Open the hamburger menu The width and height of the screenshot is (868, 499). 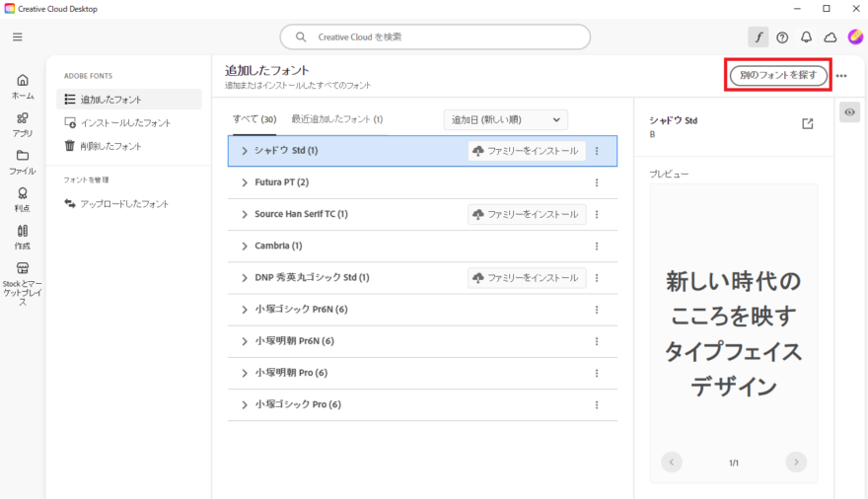click(18, 37)
